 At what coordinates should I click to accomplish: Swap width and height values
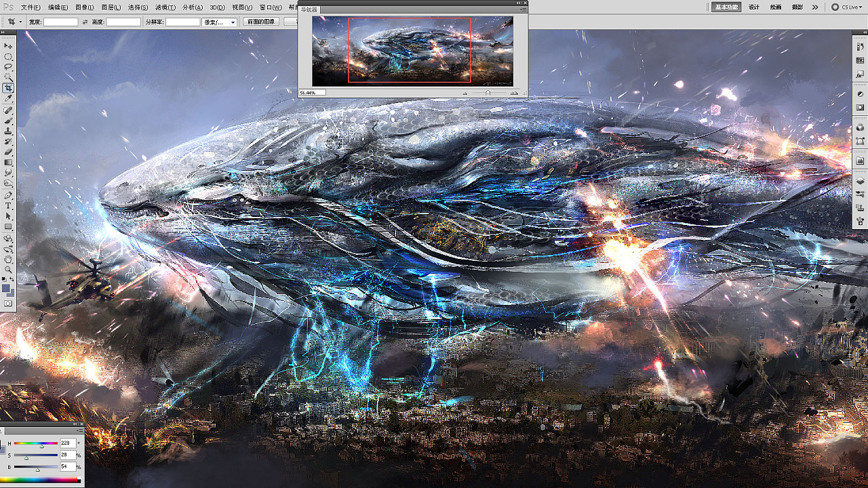click(x=85, y=22)
